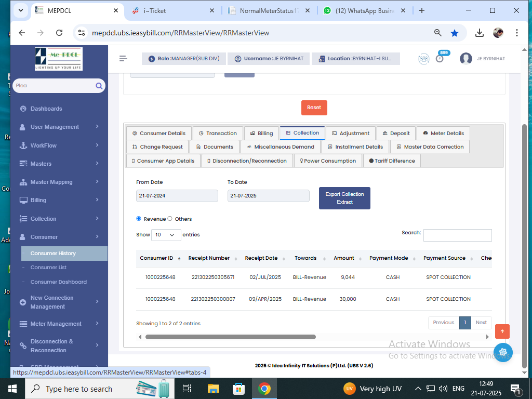Go back using browser back arrow
The image size is (532, 399).
point(22,33)
